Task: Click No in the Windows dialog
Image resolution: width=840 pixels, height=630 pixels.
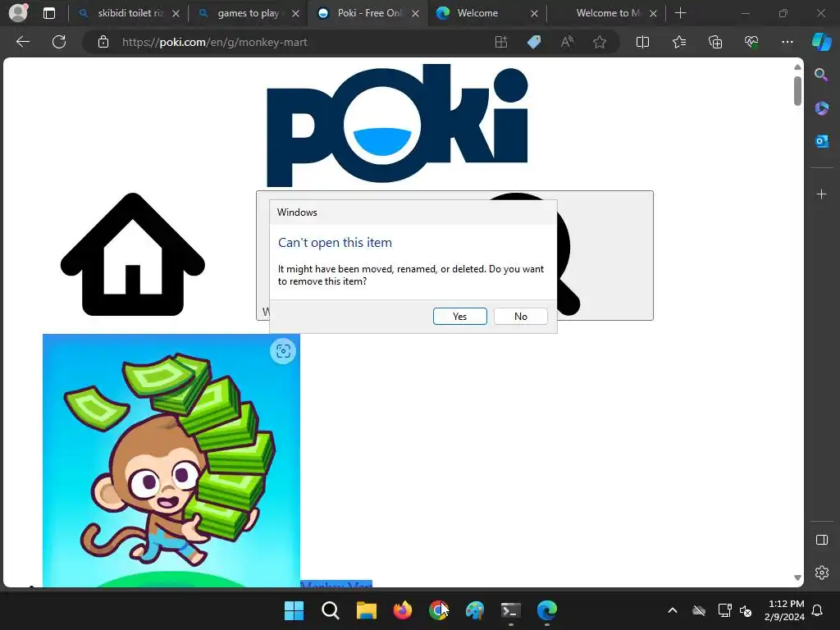Action: [x=520, y=316]
